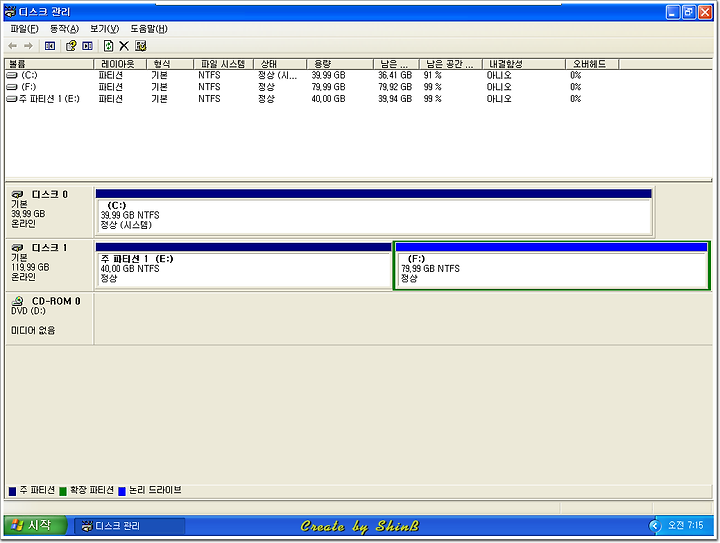This screenshot has width=720, height=543.
Task: Sort by the 남은 공간 % column header
Action: pyautogui.click(x=450, y=64)
